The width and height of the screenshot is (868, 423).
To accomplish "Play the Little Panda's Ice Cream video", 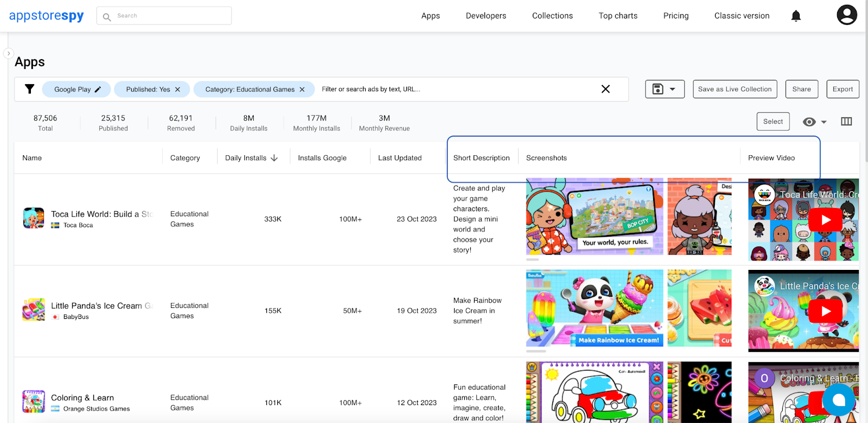I will (x=825, y=311).
